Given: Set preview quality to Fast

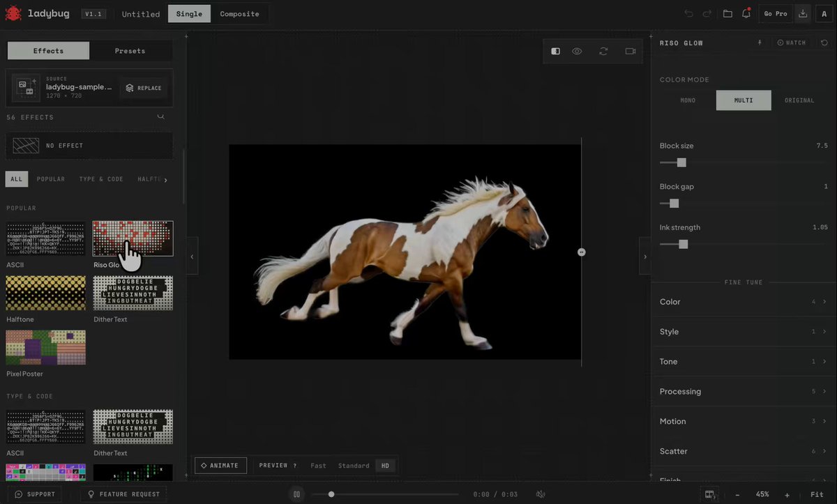Looking at the screenshot, I should (318, 466).
